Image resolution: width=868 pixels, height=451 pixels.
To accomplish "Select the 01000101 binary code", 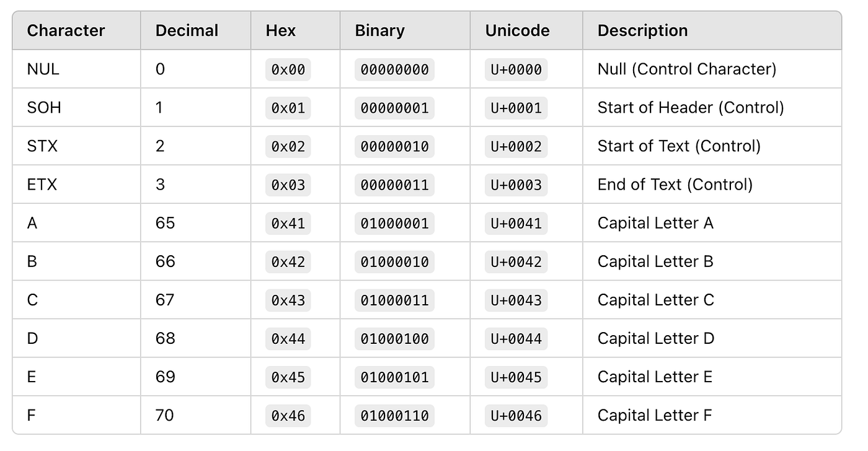I will tap(394, 377).
